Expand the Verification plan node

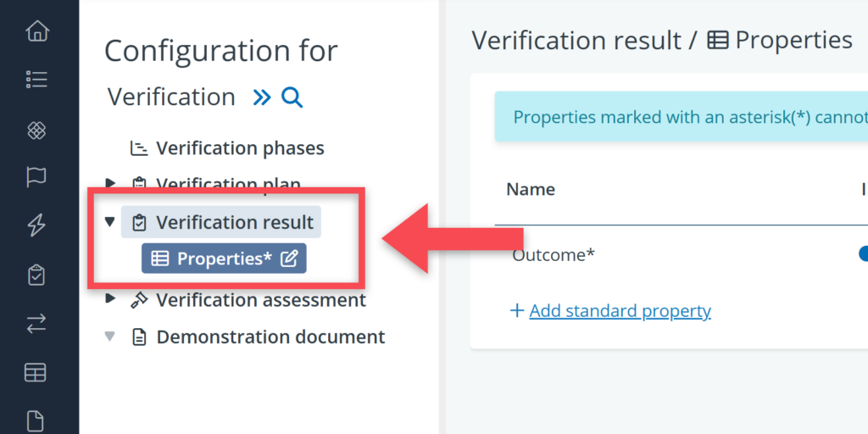tap(110, 183)
